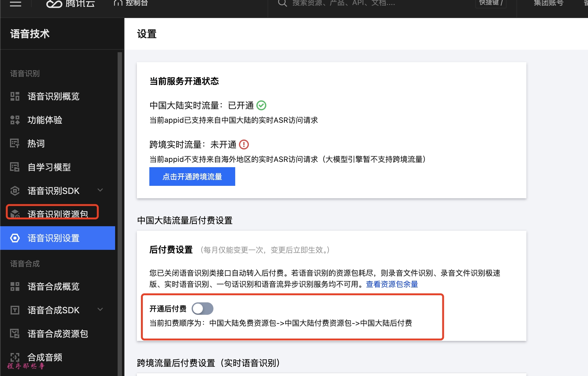Click the 自学习模型 sidebar icon

tap(15, 167)
